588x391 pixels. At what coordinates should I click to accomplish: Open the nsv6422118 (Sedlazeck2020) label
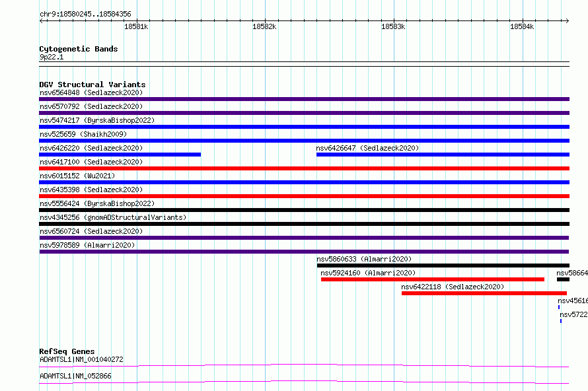coord(453,287)
